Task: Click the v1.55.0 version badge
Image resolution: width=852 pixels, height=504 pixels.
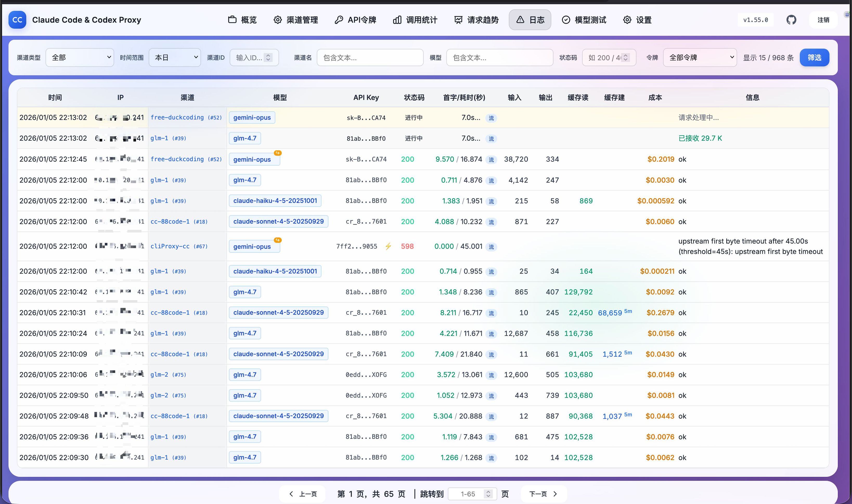Action: [x=755, y=20]
